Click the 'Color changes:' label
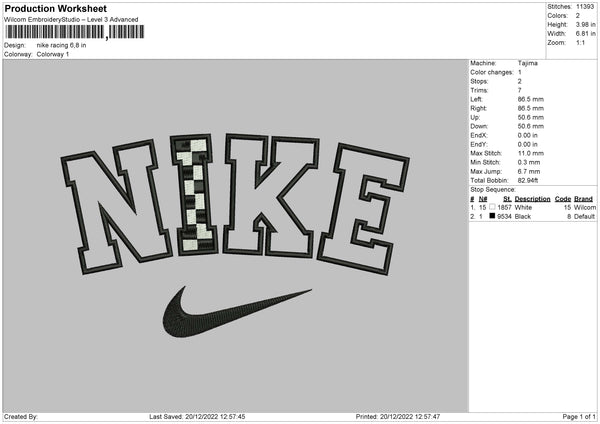 pyautogui.click(x=492, y=72)
